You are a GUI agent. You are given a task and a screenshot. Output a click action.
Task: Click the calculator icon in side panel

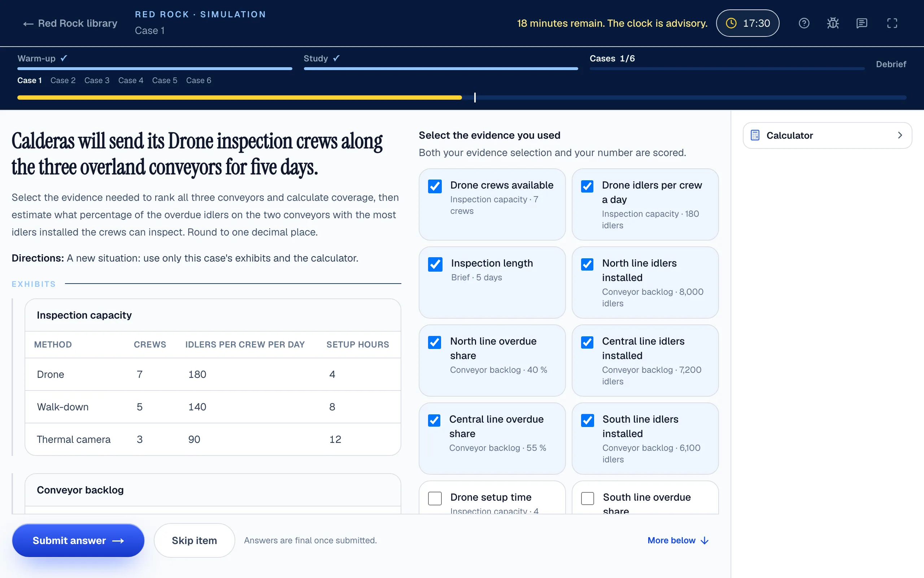(x=755, y=135)
